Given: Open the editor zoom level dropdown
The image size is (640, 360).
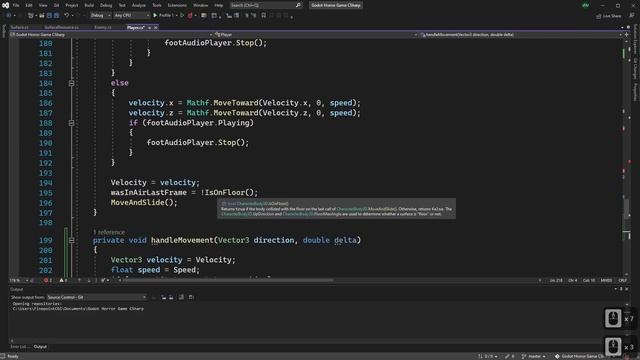Looking at the screenshot, I should (x=19, y=280).
